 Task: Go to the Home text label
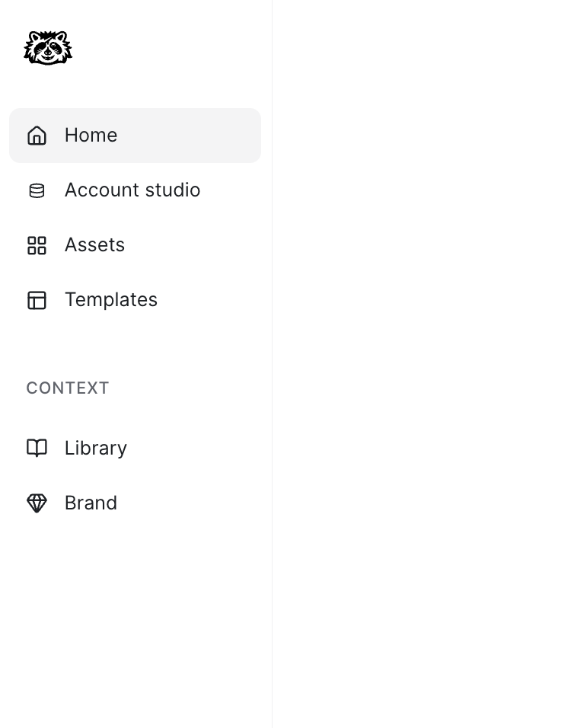pyautogui.click(x=91, y=136)
